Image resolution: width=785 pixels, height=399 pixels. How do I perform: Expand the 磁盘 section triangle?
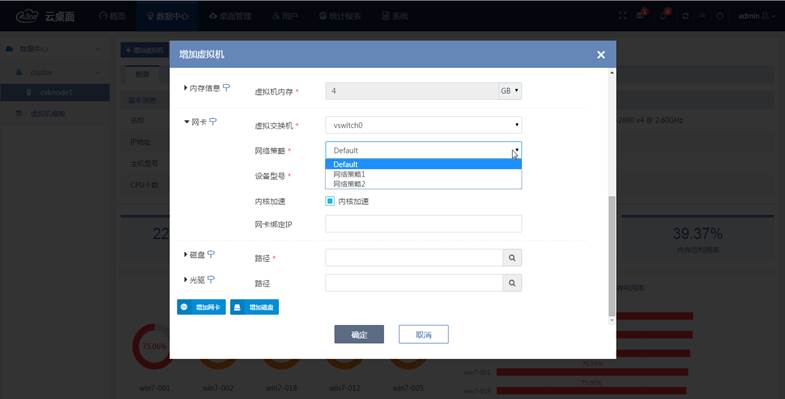tap(185, 254)
